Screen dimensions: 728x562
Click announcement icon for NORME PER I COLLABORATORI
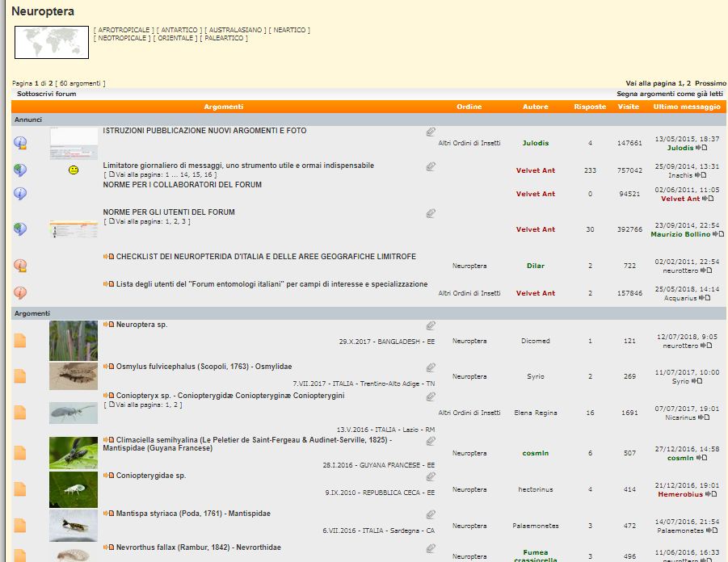click(21, 194)
